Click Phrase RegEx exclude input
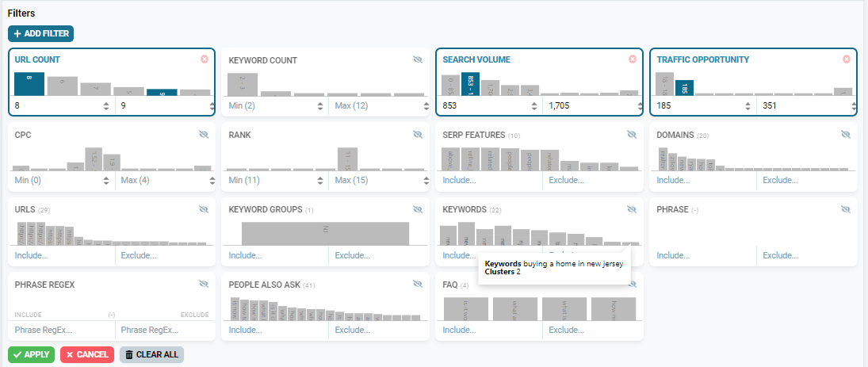 click(x=164, y=330)
